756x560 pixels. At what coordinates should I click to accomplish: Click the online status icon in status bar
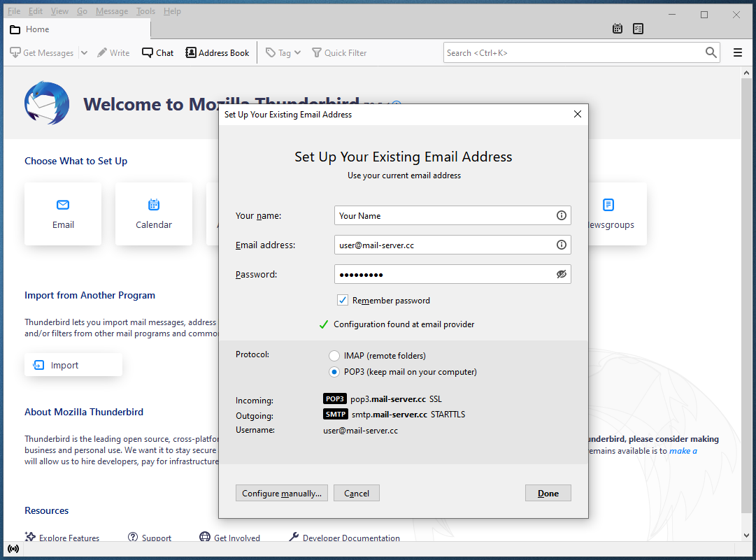point(13,549)
